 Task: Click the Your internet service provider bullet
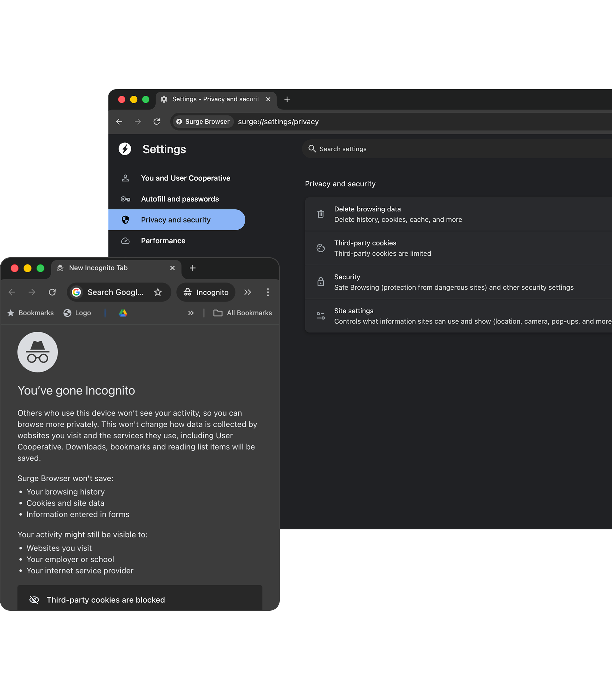point(80,571)
